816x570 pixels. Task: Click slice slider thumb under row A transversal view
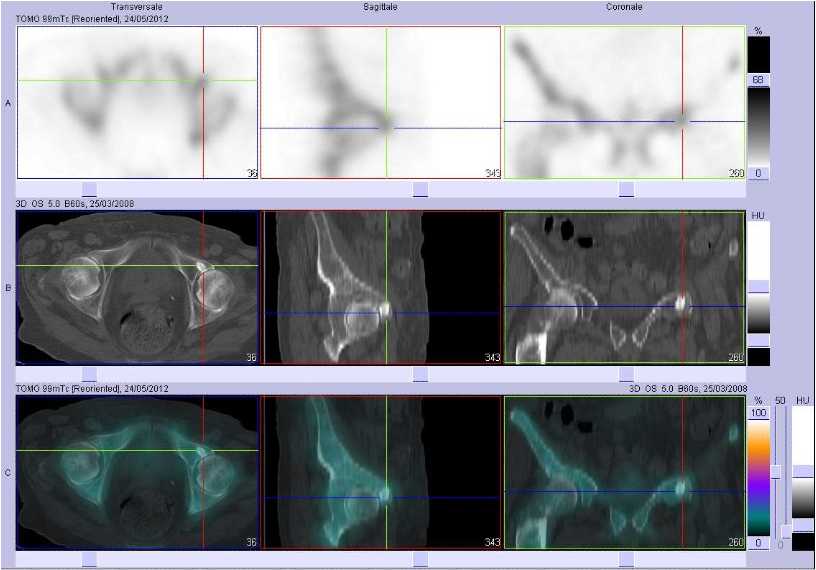pyautogui.click(x=90, y=189)
